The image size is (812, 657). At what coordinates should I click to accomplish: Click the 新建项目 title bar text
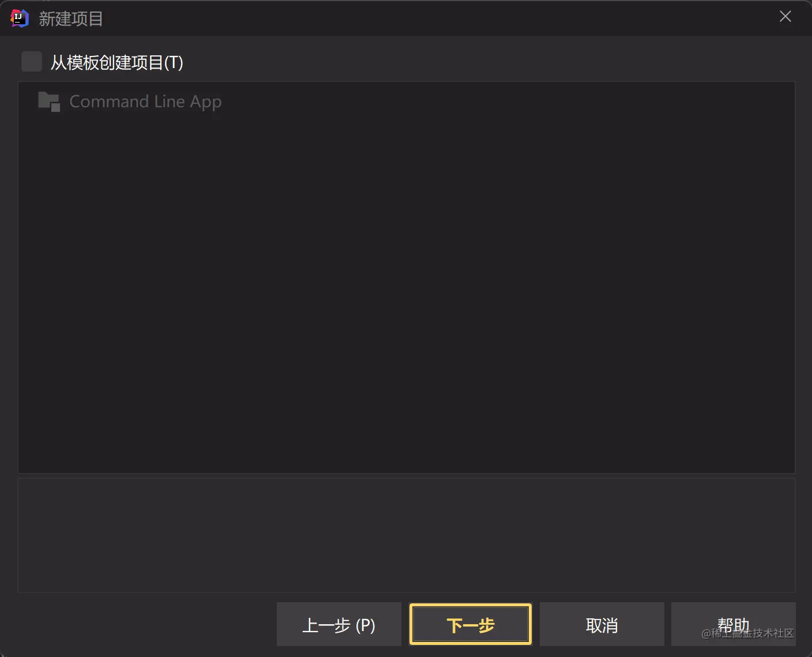[x=71, y=19]
